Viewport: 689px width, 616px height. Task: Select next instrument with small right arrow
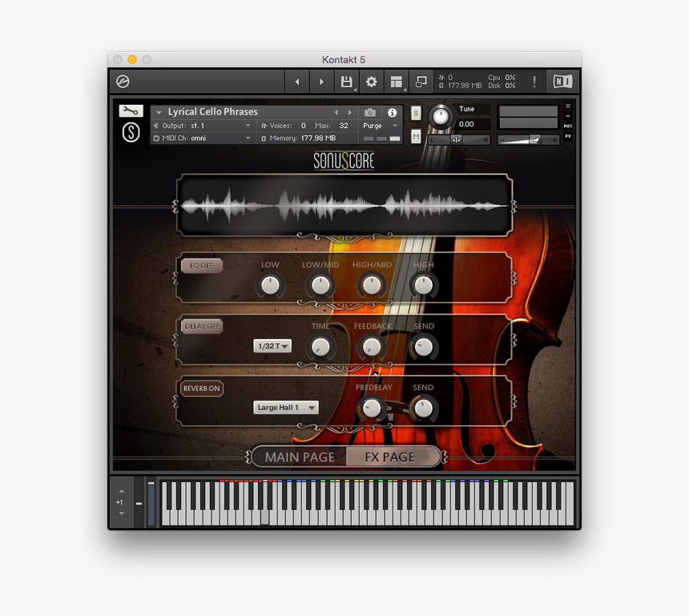(350, 112)
